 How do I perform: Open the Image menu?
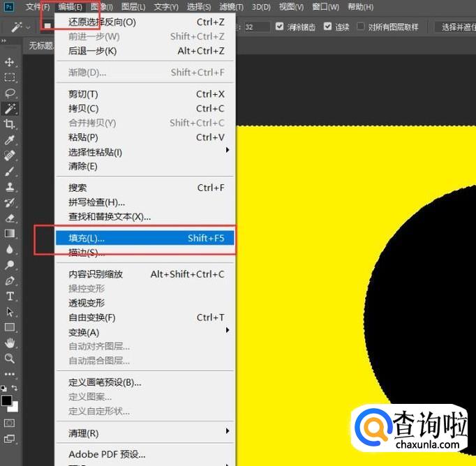click(102, 7)
